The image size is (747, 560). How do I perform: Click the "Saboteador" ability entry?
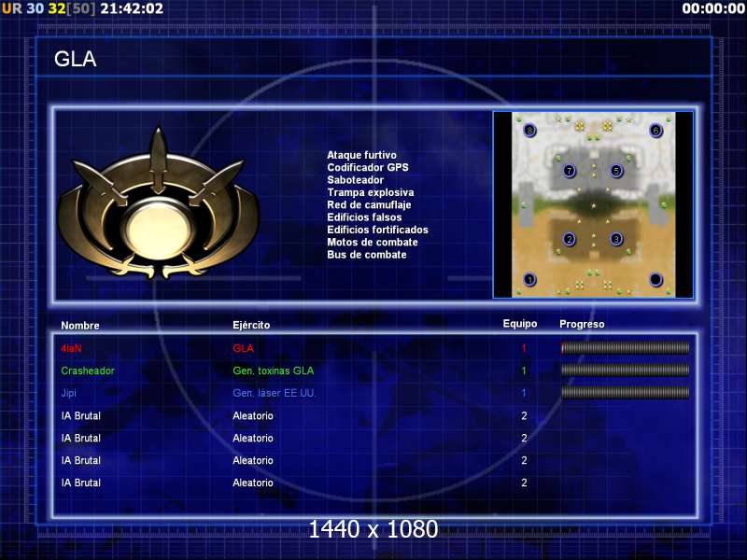point(356,179)
